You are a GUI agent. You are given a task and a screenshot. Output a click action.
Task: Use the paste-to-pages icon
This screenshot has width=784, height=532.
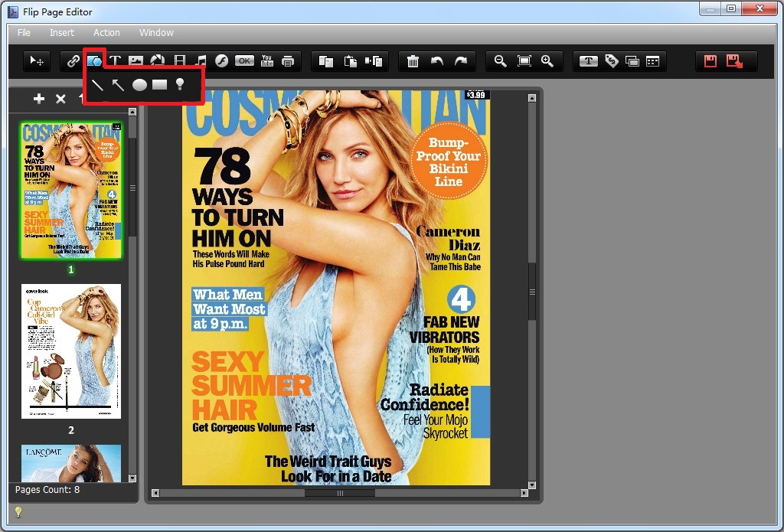[x=374, y=61]
